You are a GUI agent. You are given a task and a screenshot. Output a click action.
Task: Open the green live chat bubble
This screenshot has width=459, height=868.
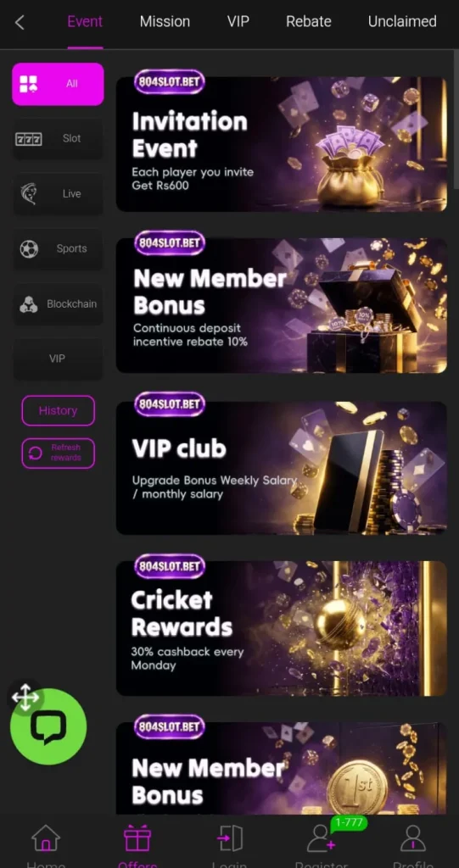[x=48, y=726]
